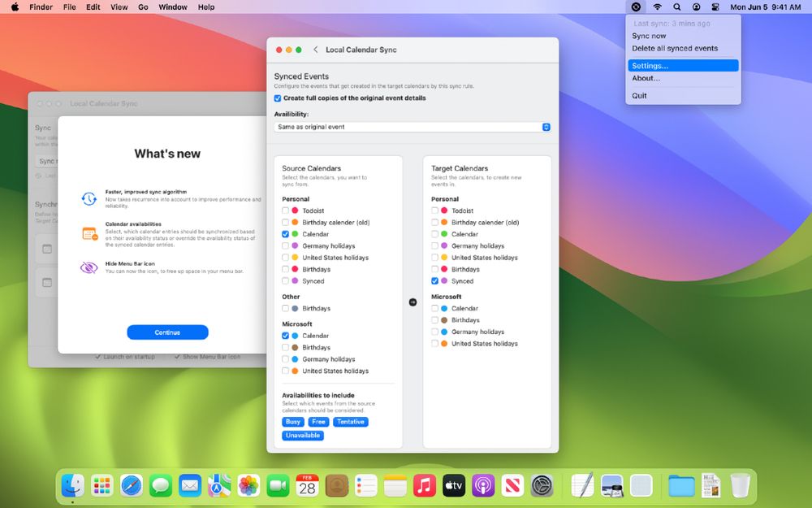Image resolution: width=812 pixels, height=508 pixels.
Task: Toggle Show Menu Bar icon in background window
Action: click(207, 357)
